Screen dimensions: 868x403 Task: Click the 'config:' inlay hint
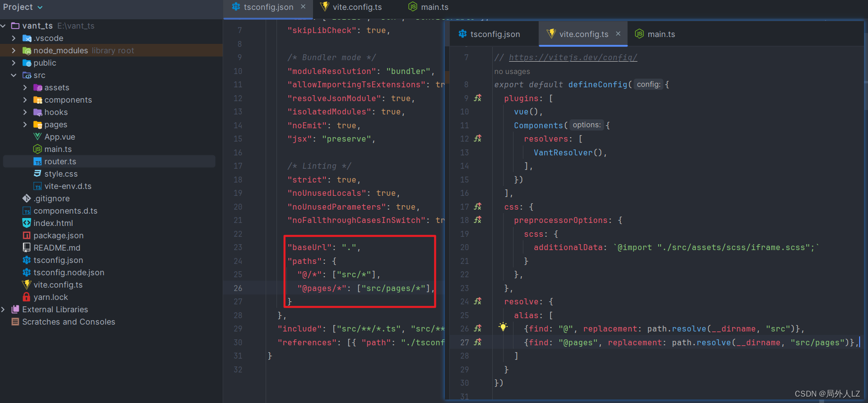point(648,84)
